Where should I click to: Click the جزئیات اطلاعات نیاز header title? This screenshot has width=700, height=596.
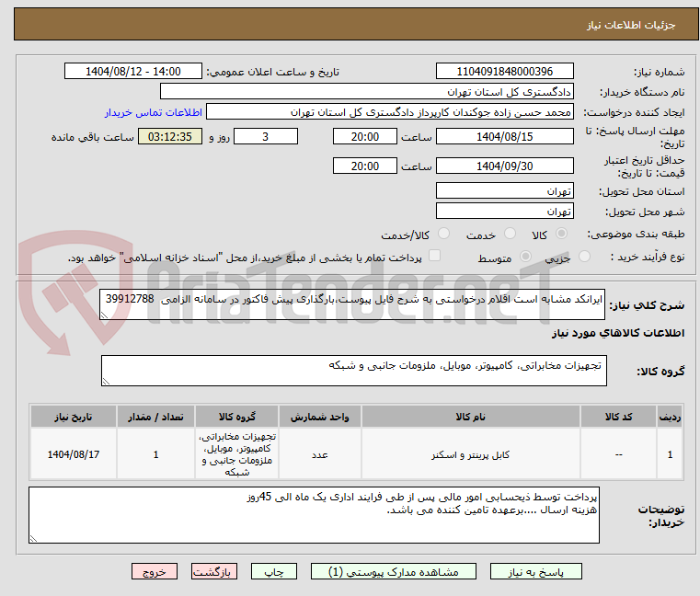(631, 25)
